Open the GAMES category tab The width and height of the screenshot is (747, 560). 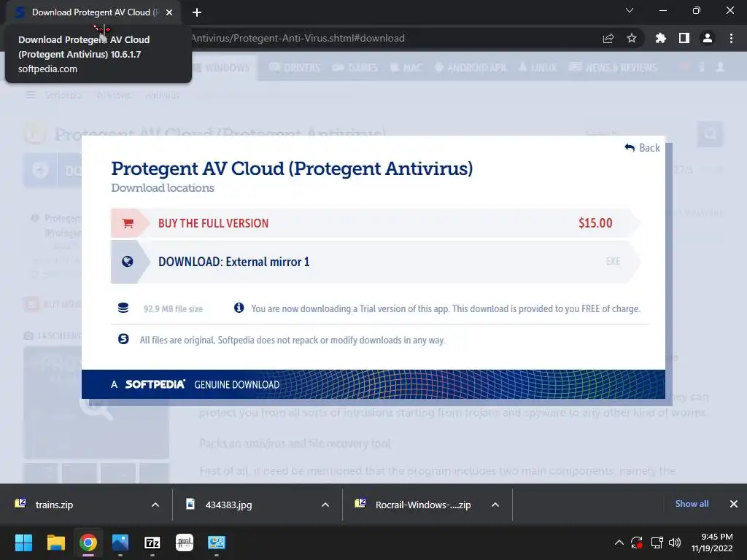tap(355, 68)
